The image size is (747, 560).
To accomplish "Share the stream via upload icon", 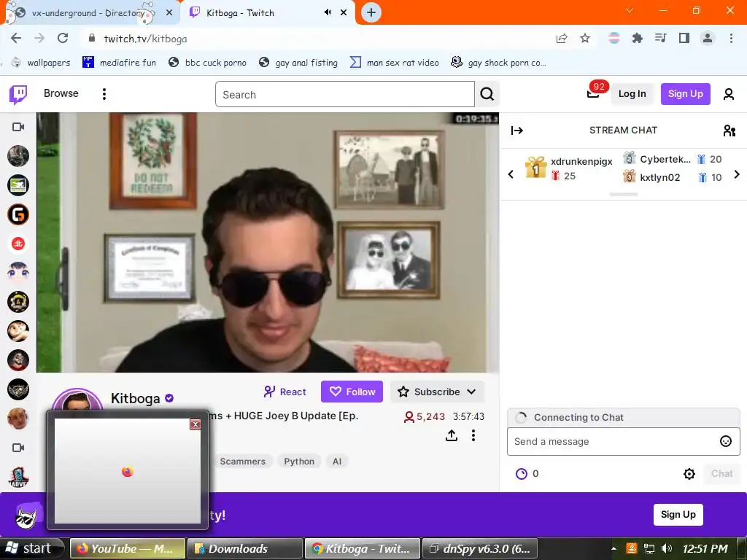I will (x=451, y=435).
